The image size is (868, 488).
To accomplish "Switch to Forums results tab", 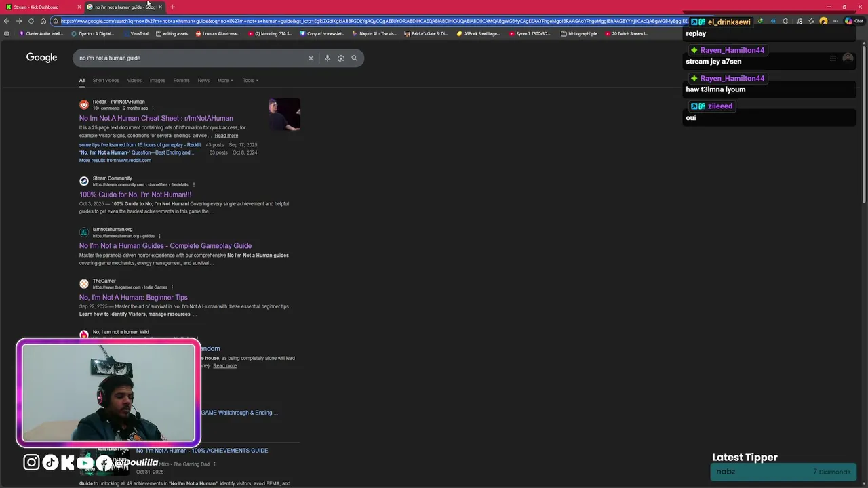I will pos(181,80).
